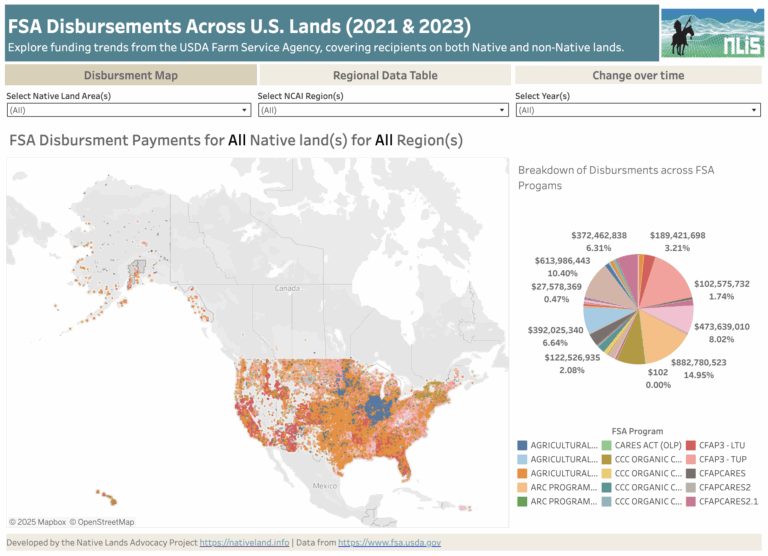Select the CARES ACT (OLP) legend icon
Viewport: 768px width, 556px height.
point(607,445)
